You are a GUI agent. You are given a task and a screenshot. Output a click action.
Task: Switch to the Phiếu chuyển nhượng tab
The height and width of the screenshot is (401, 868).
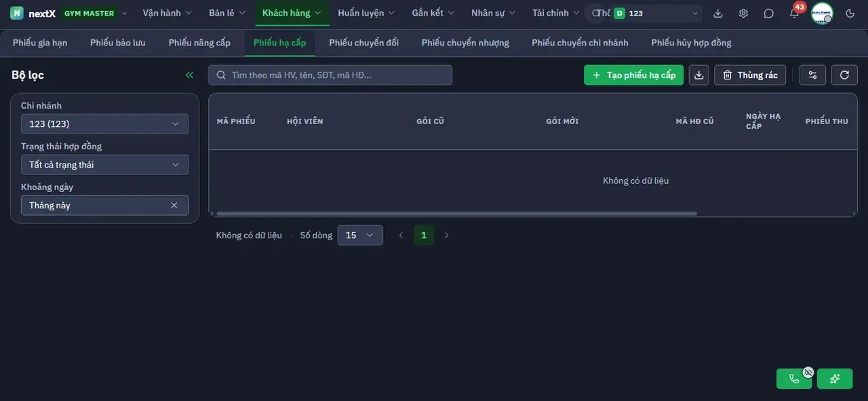(x=465, y=43)
